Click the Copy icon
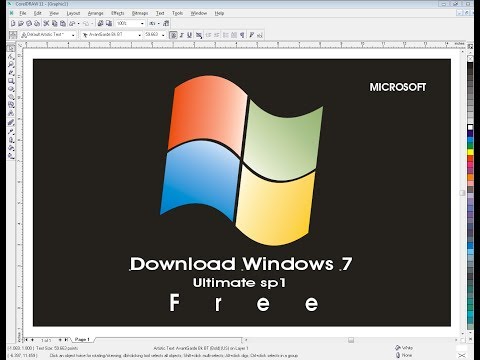Image resolution: width=480 pixels, height=360 pixels. click(54, 23)
